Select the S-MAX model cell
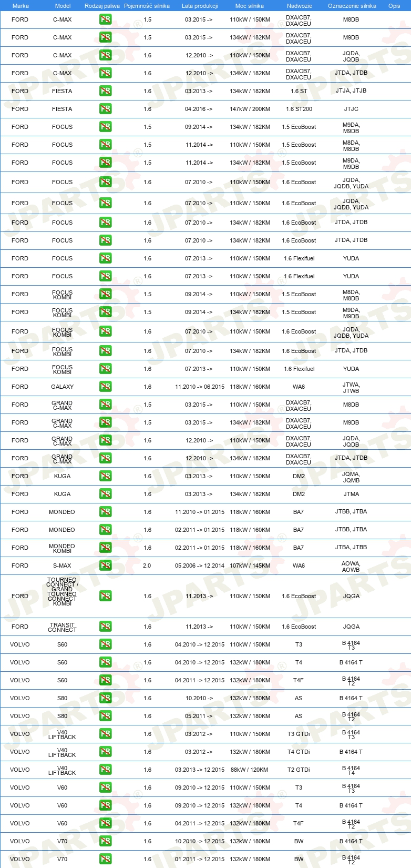The width and height of the screenshot is (411, 868). (x=62, y=566)
